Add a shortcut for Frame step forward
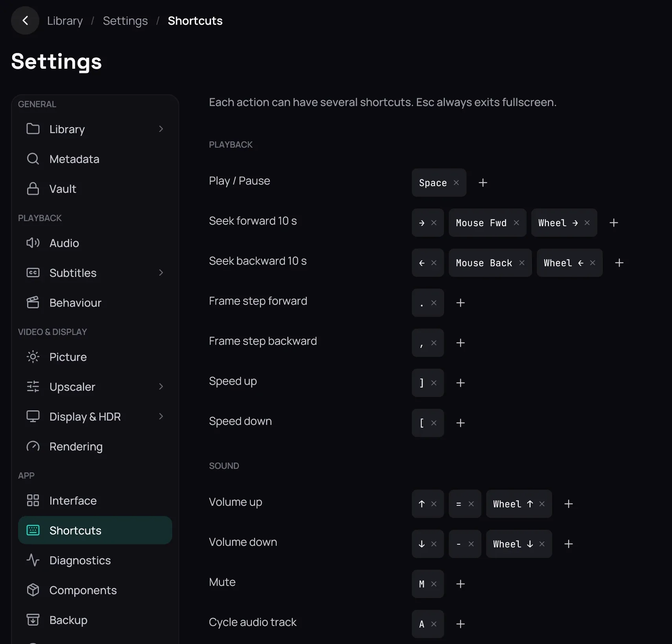The width and height of the screenshot is (672, 644). click(461, 303)
